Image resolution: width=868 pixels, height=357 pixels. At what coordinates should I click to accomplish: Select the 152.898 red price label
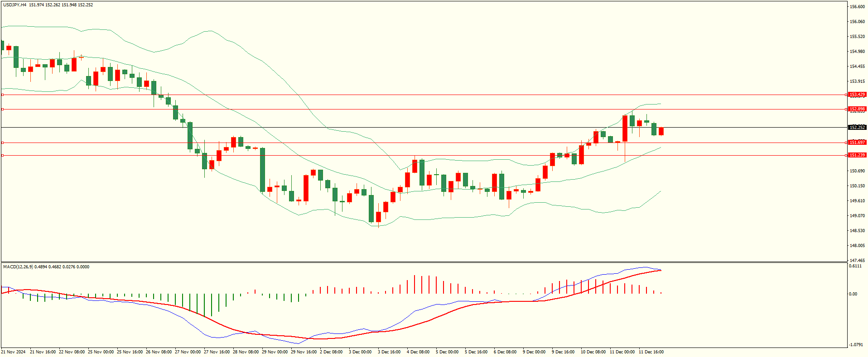pyautogui.click(x=857, y=109)
